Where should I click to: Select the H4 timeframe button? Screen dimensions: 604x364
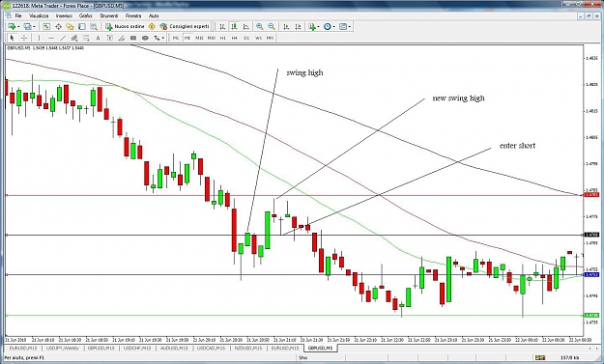click(235, 38)
